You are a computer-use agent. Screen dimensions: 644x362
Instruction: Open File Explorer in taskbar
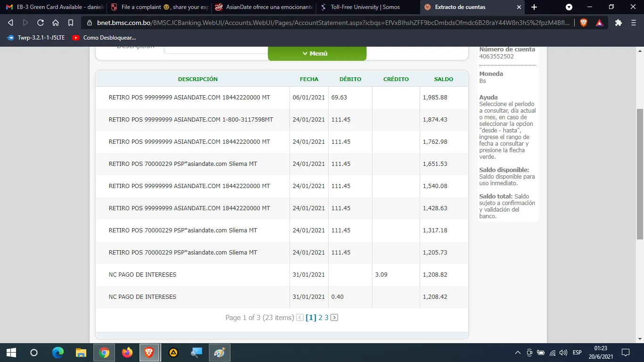click(81, 353)
